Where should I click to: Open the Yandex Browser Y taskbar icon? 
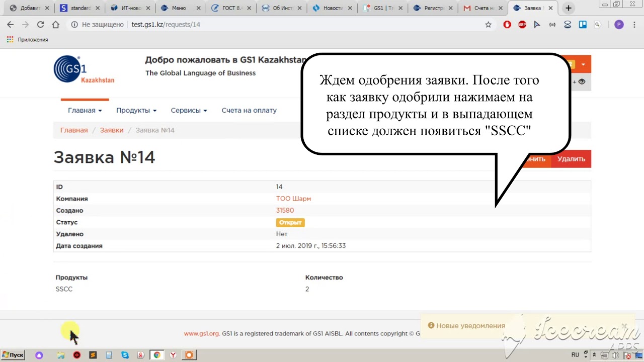pos(173,355)
